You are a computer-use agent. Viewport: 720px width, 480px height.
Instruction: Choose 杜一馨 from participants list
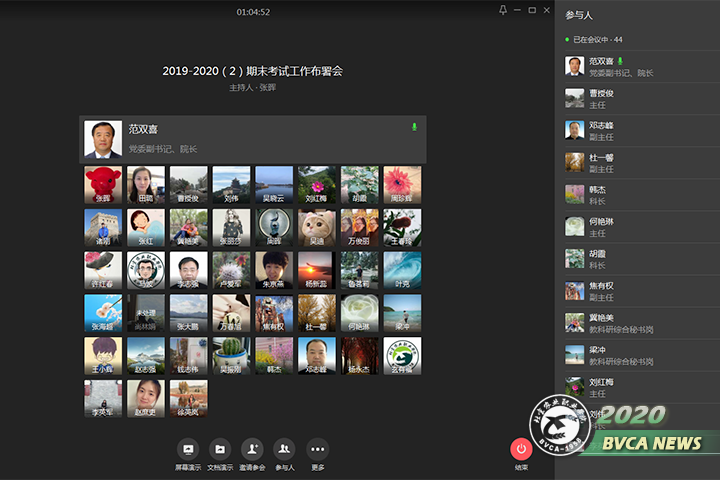(x=636, y=162)
